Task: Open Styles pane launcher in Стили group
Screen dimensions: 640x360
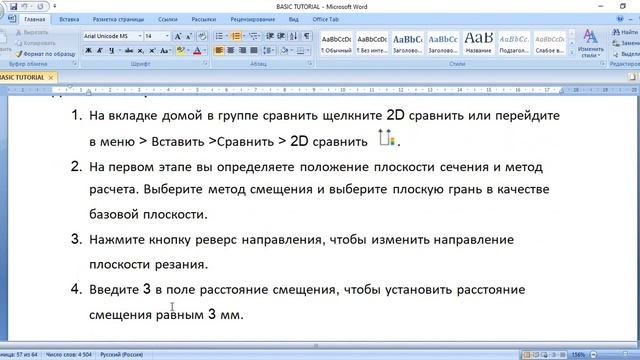Action: (x=602, y=64)
